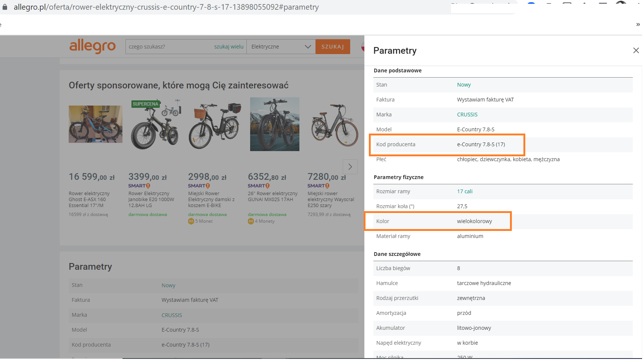644x360 pixels.
Task: Open the Elektryczne category dropdown
Action: point(281,47)
